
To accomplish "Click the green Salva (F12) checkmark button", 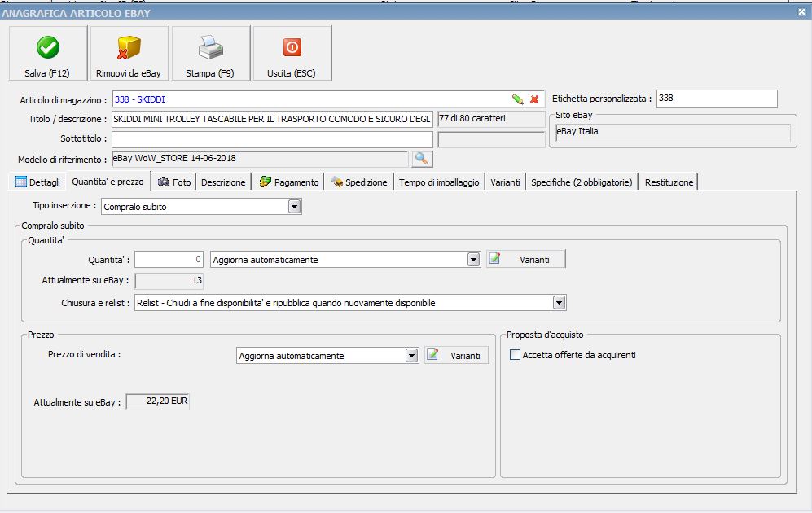I will (x=47, y=53).
